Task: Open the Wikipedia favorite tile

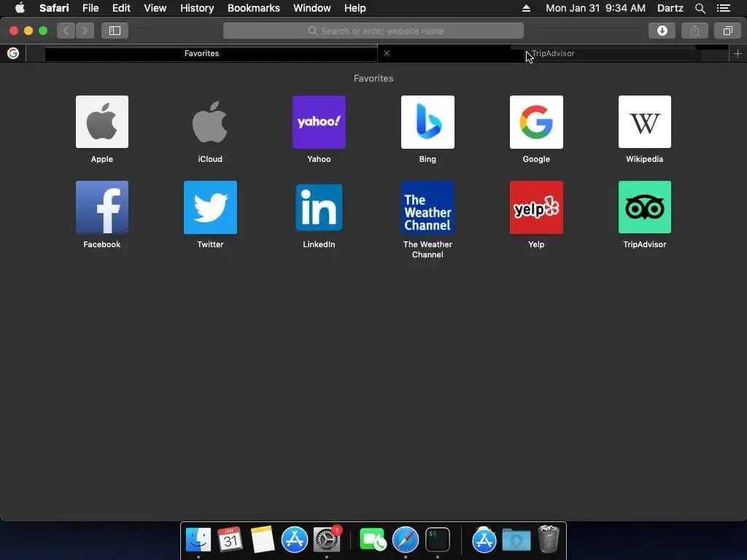Action: pos(645,122)
